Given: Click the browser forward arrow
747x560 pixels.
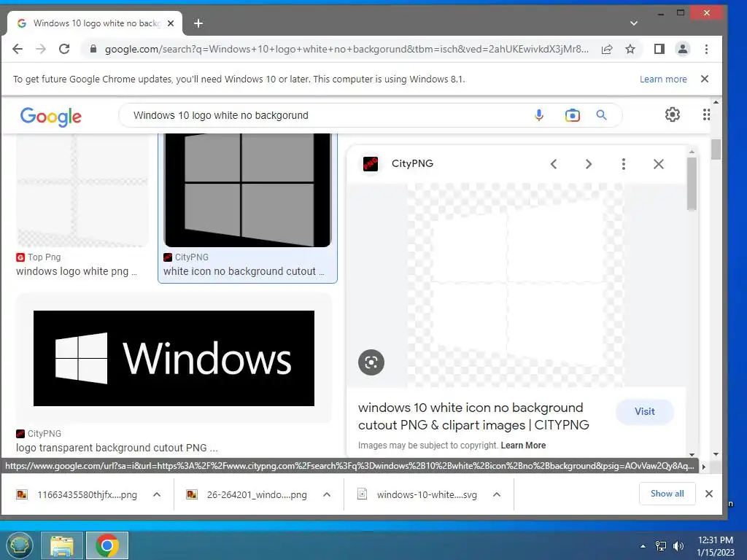Looking at the screenshot, I should coord(41,49).
